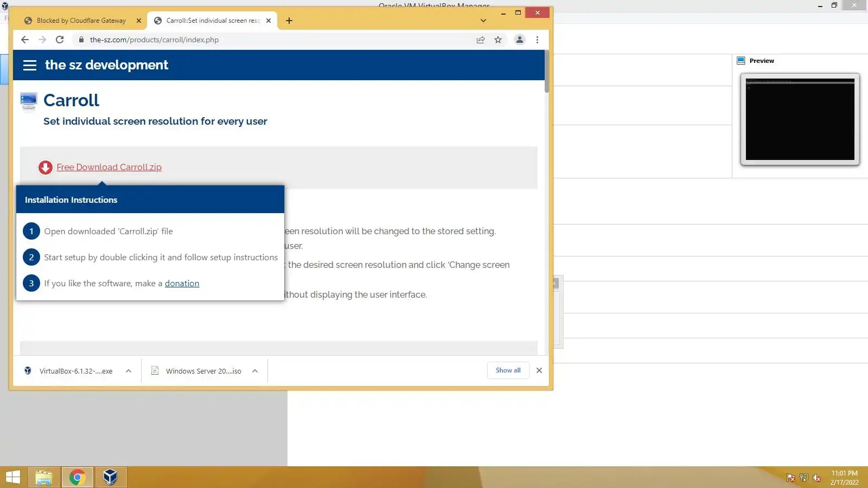Open the tab search dropdown in Chrome
This screenshot has width=868, height=488.
[x=483, y=21]
